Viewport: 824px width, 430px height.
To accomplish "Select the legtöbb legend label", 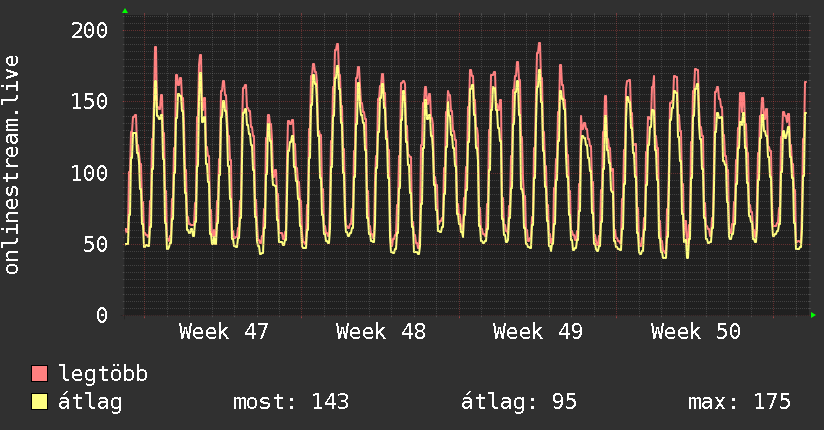I will point(103,373).
